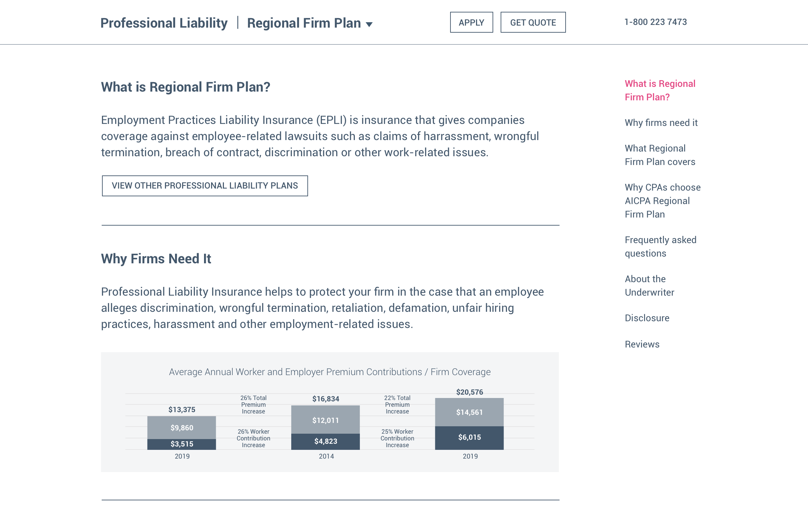Navigate to Frequently asked questions
808x532 pixels.
[x=660, y=246]
